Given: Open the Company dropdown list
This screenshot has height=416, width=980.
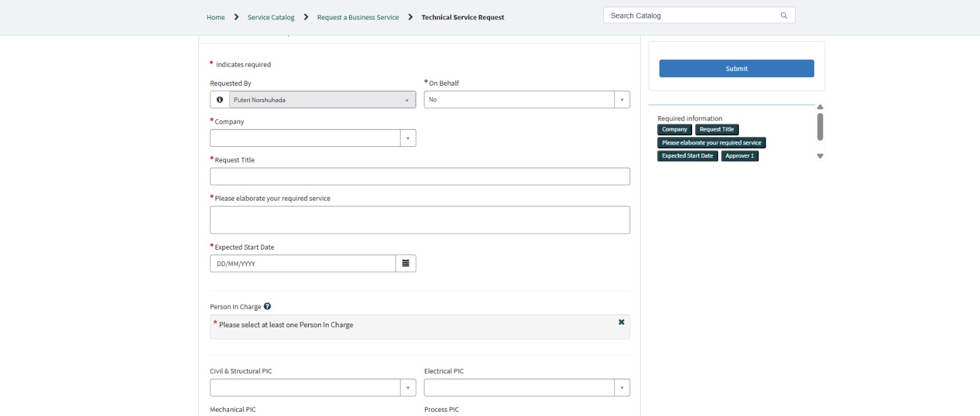Looking at the screenshot, I should point(408,138).
